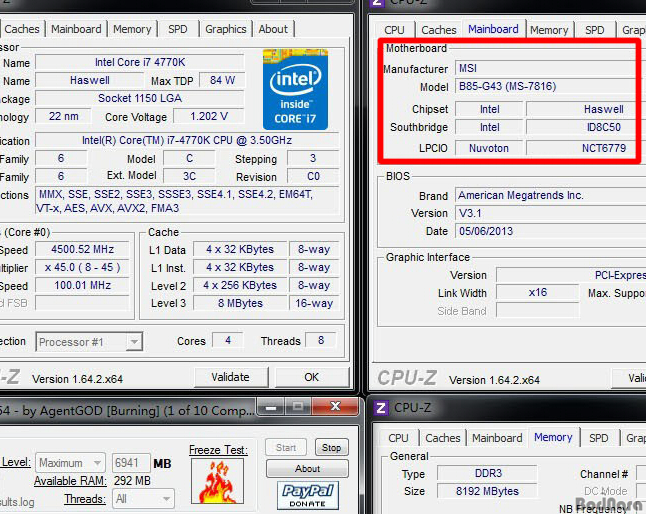Click the BIOS version field V3.1
This screenshot has height=514, width=646.
tap(550, 213)
